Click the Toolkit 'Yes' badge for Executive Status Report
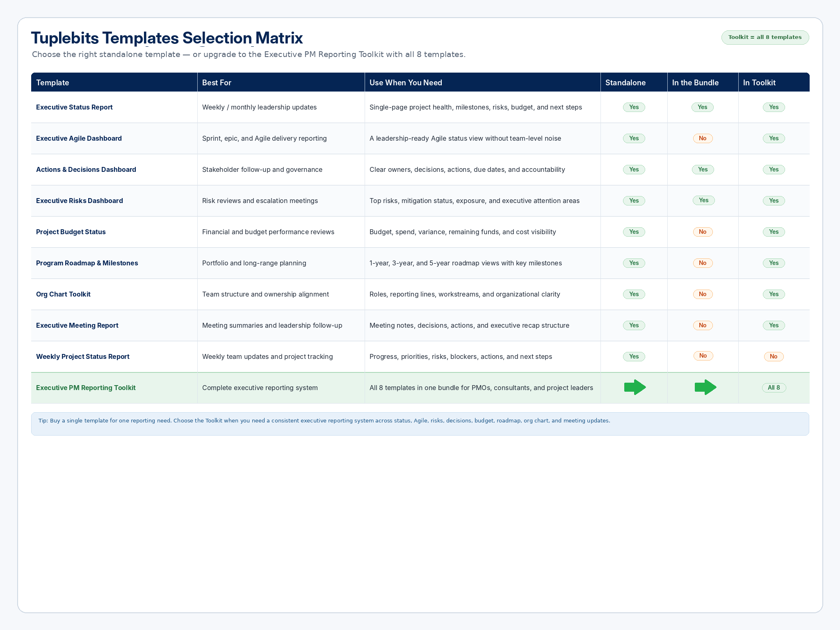 pos(774,107)
